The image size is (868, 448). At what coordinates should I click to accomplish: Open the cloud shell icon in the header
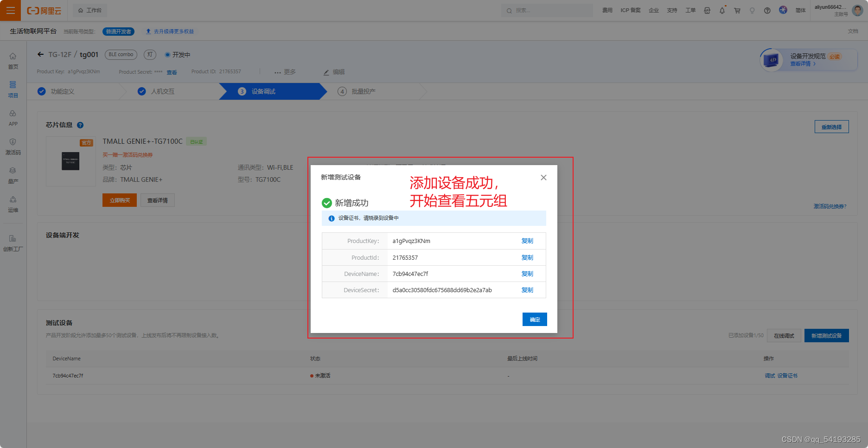pos(707,10)
